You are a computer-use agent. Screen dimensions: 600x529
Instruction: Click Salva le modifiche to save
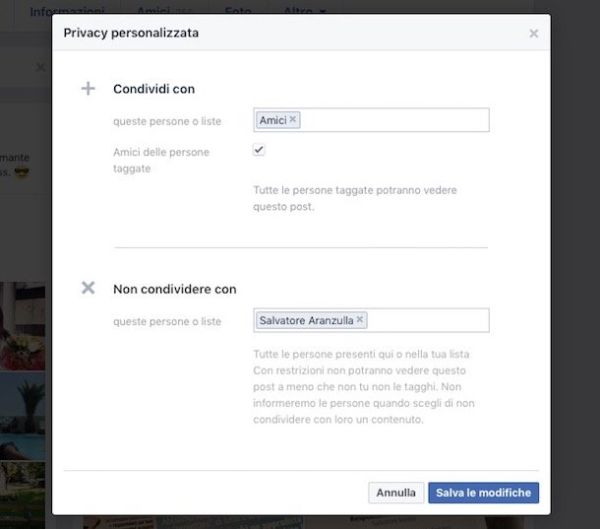click(x=484, y=493)
